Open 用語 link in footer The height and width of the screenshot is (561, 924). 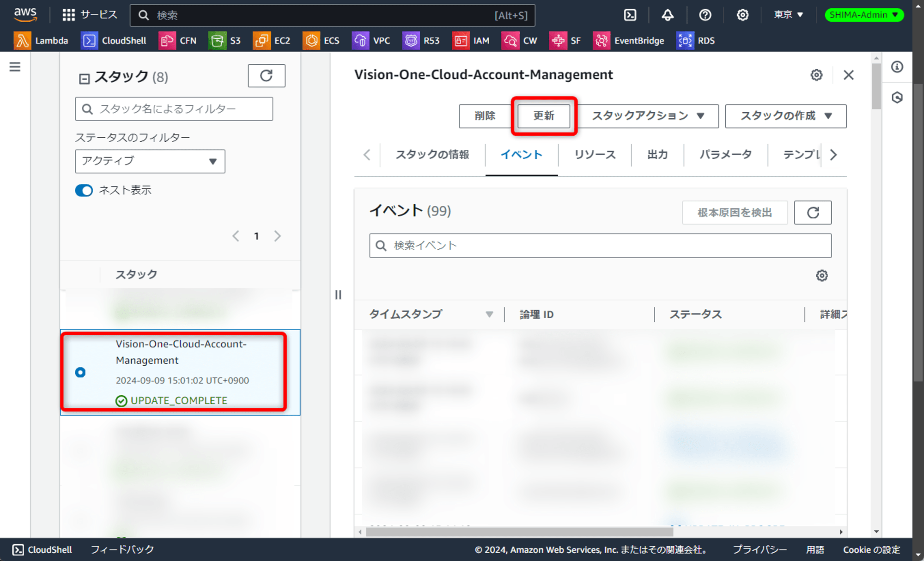tap(815, 549)
